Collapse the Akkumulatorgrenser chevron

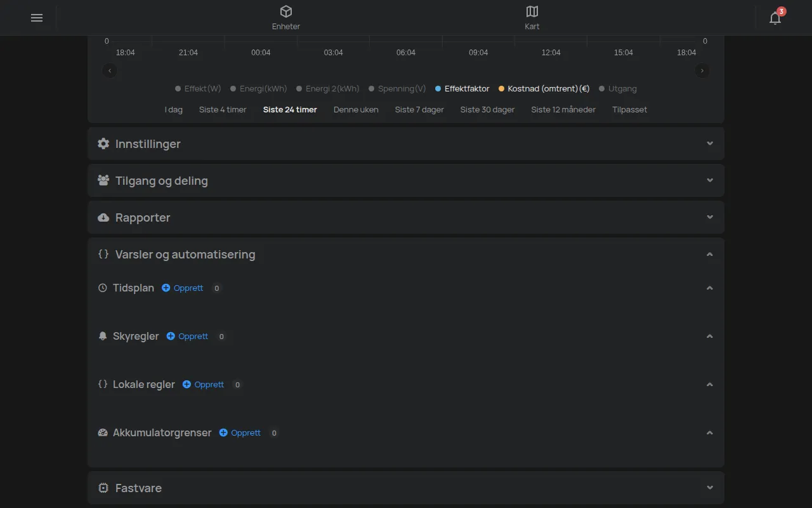pyautogui.click(x=710, y=432)
